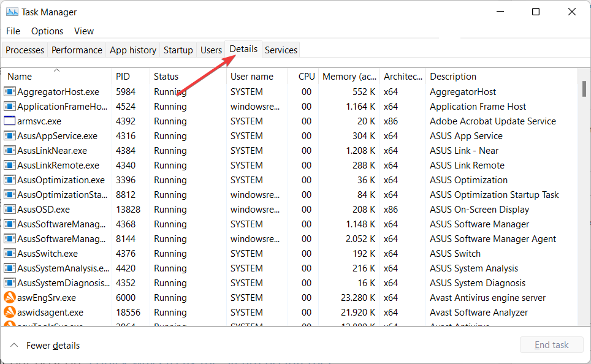The image size is (591, 364).
Task: Switch to the App history tab
Action: pyautogui.click(x=133, y=50)
